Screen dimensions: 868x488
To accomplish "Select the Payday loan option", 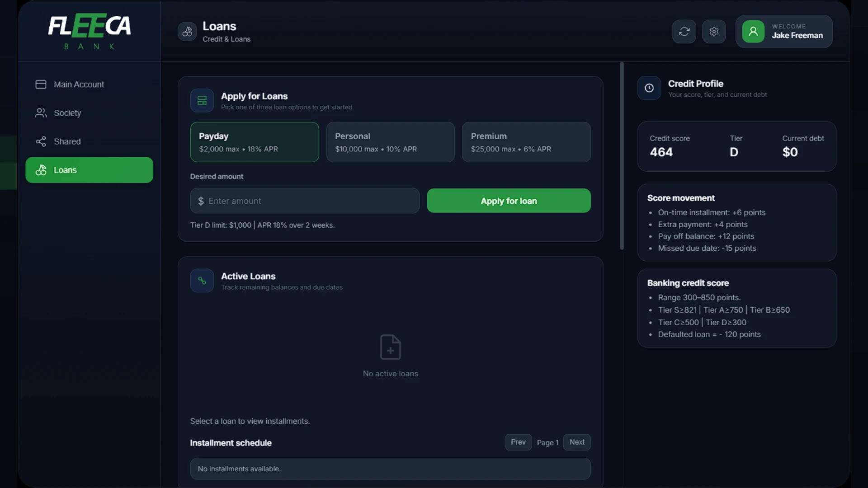I will pos(255,142).
